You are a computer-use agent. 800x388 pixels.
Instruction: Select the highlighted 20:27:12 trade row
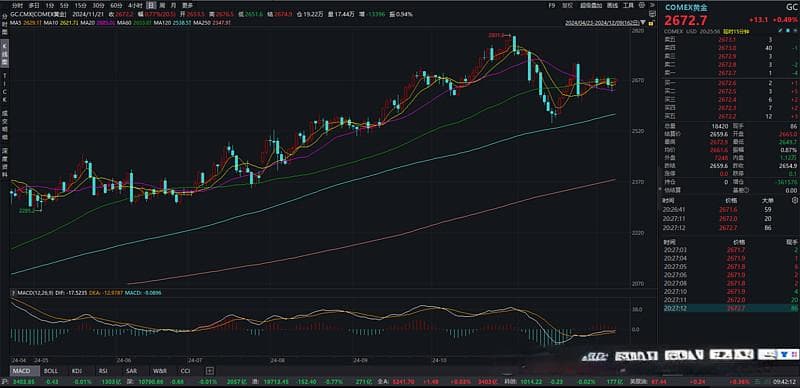click(730, 308)
